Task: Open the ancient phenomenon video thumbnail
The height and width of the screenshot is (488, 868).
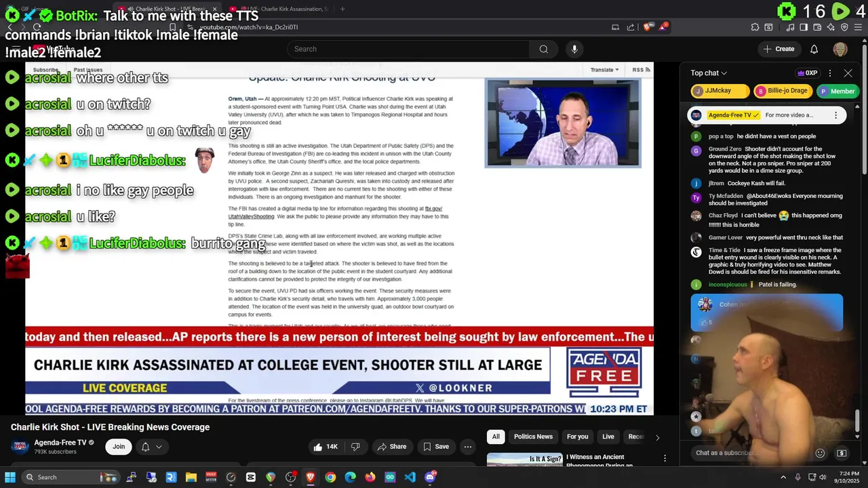Action: coord(524,460)
